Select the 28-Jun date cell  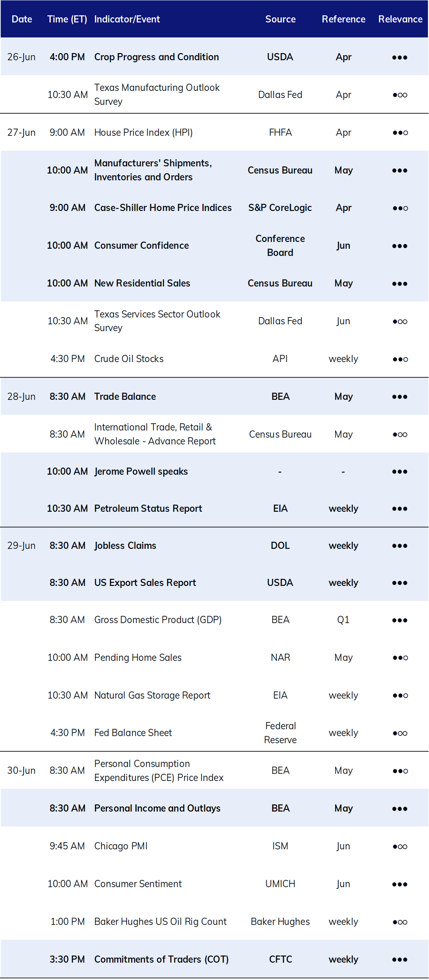click(21, 396)
